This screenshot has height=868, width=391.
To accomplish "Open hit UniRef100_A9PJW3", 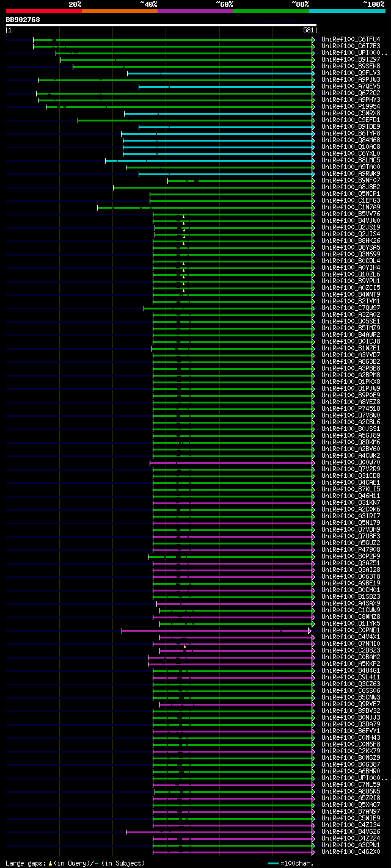I will (351, 80).
